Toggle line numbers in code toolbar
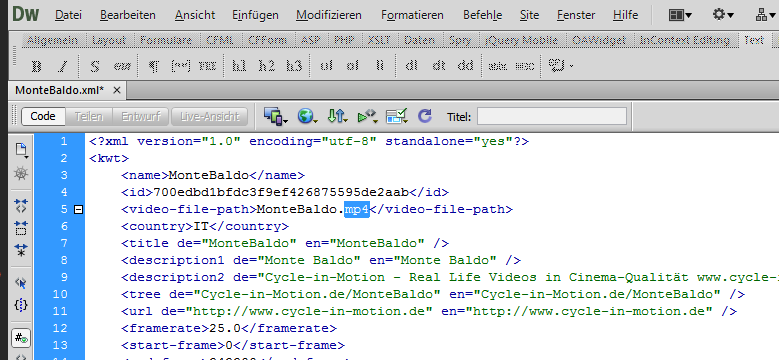Screen dimensions: 779x360 click(x=21, y=339)
